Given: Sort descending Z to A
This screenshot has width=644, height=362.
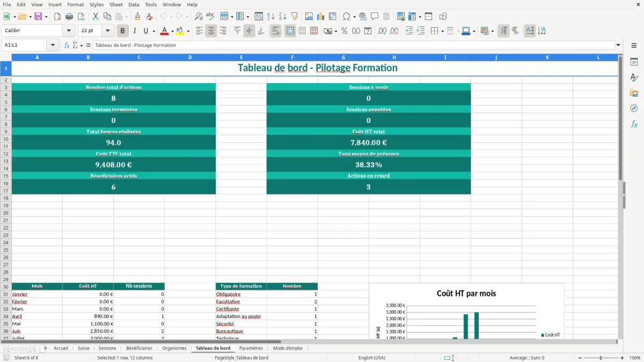Looking at the screenshot, I should pyautogui.click(x=283, y=17).
